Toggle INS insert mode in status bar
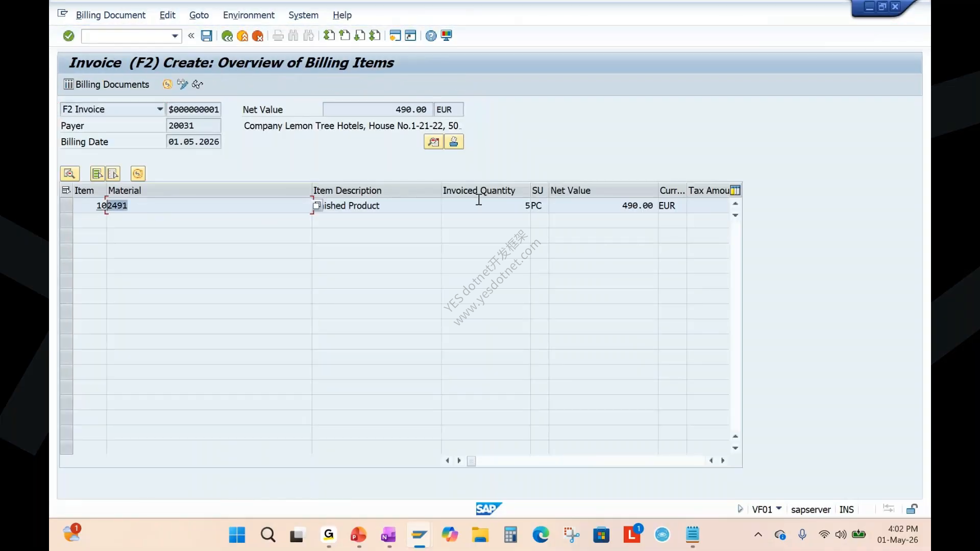 point(846,509)
